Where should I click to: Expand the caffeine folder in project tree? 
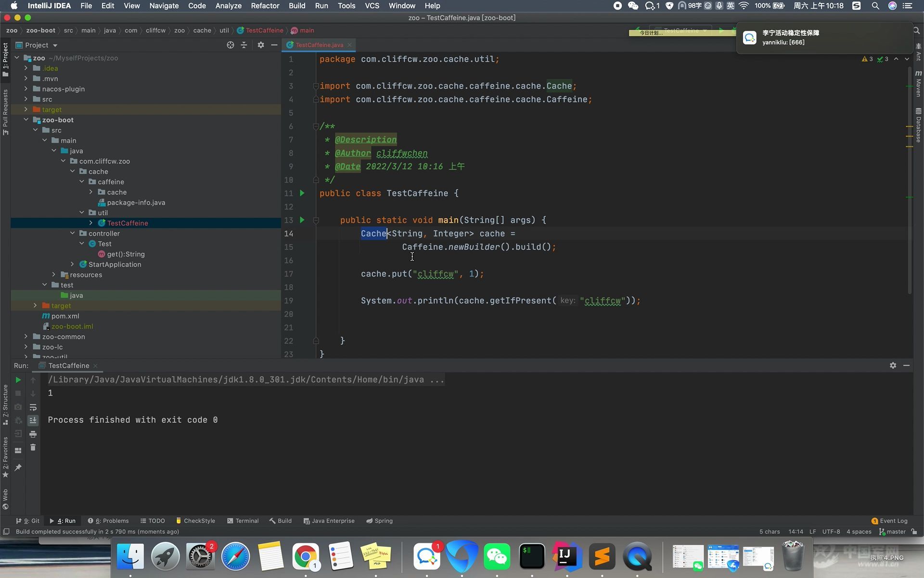(x=81, y=181)
